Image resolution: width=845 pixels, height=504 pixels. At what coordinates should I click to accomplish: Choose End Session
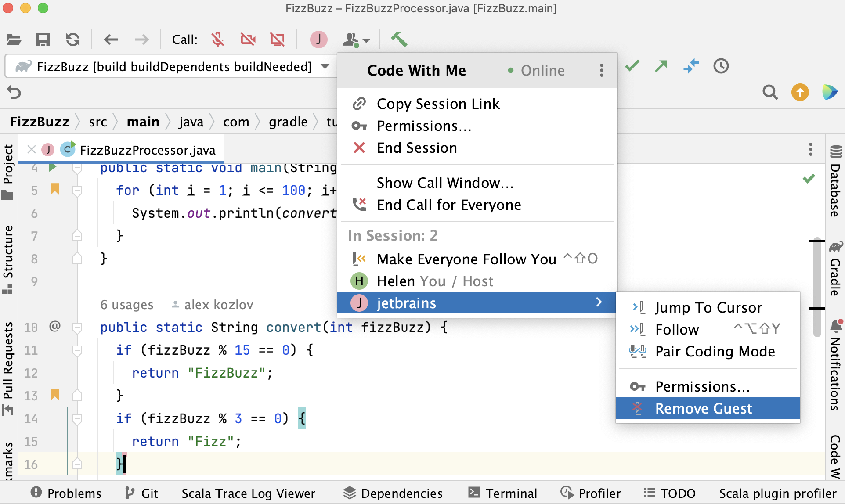(x=477, y=148)
